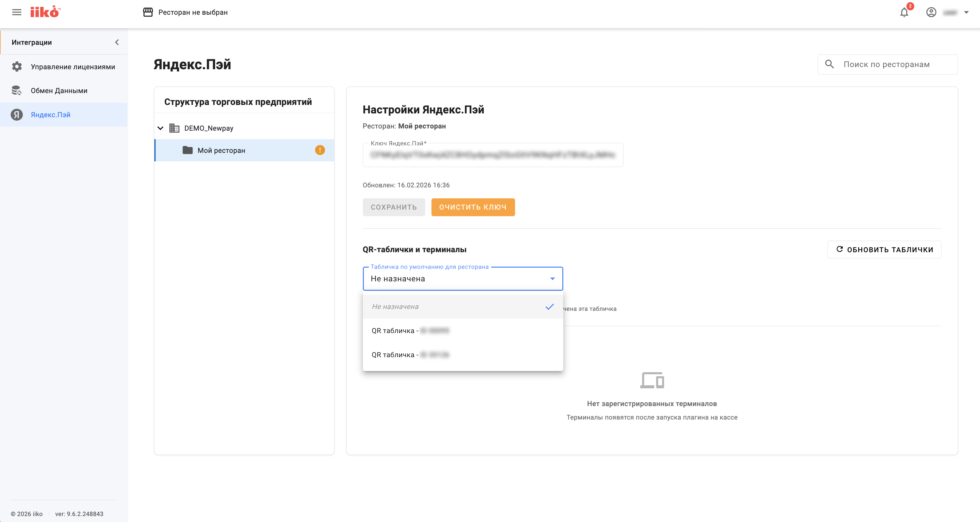Click Терминалы появятся после запуска плагина text
980x522 pixels.
[652, 417]
